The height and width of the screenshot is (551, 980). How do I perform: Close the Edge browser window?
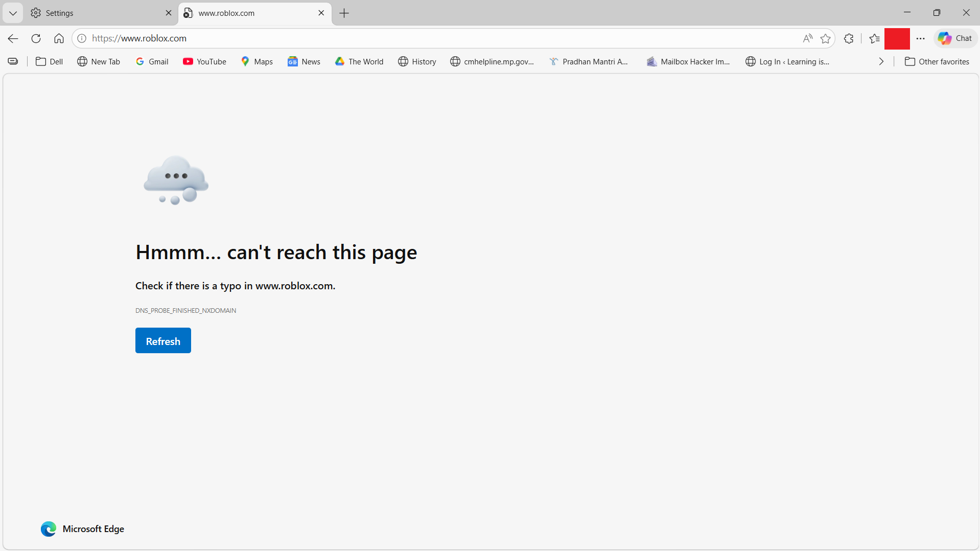[966, 12]
